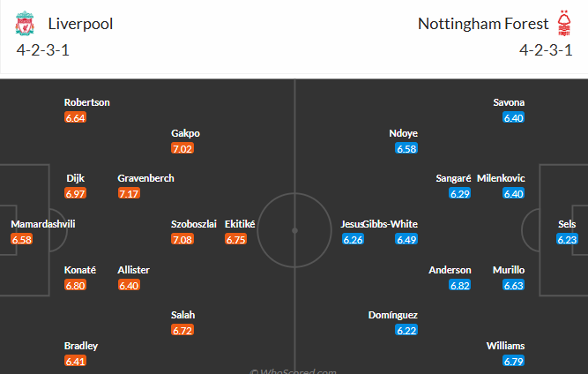Click the Liverpool club crest icon
Image resolution: width=588 pixels, height=374 pixels.
[24, 24]
